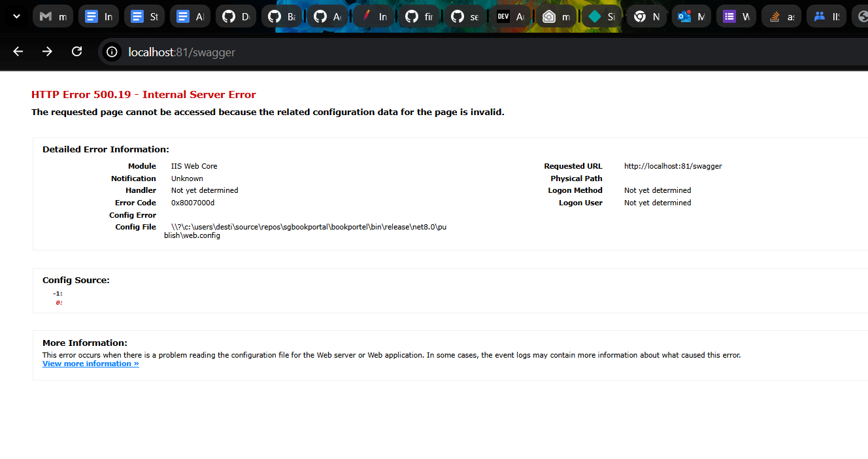Click the IIS Web Core module value
Viewport: 868px width, 459px height.
tap(194, 166)
